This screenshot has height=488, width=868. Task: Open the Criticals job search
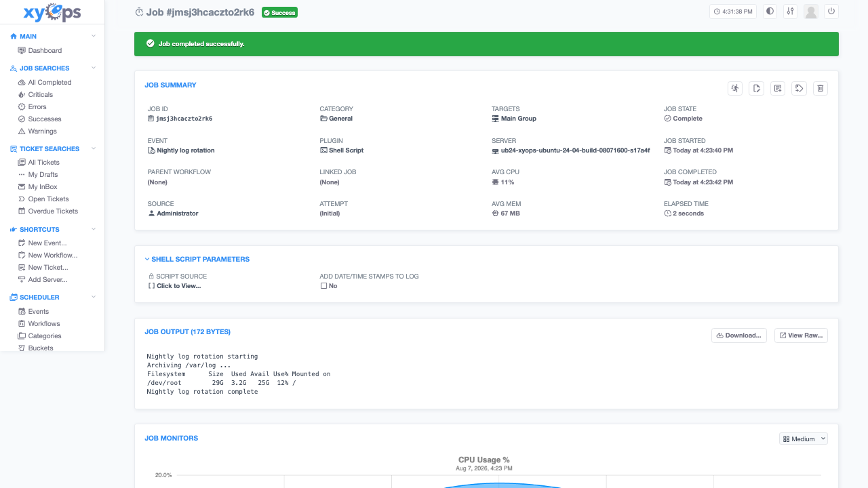coord(40,95)
